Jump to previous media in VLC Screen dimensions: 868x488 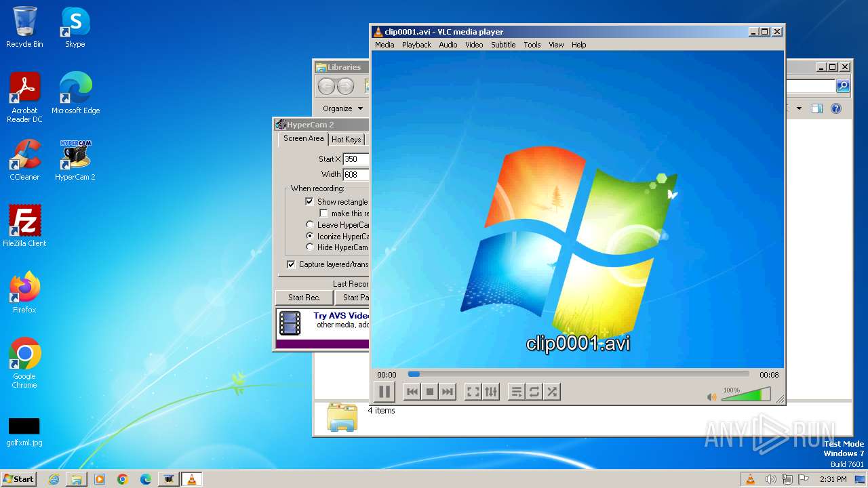click(412, 392)
